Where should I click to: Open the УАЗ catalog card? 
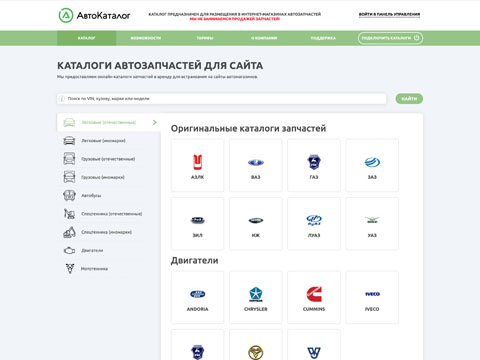372,224
